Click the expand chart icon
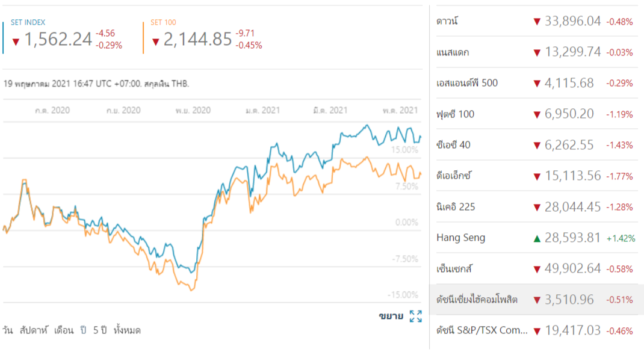 pos(415,316)
